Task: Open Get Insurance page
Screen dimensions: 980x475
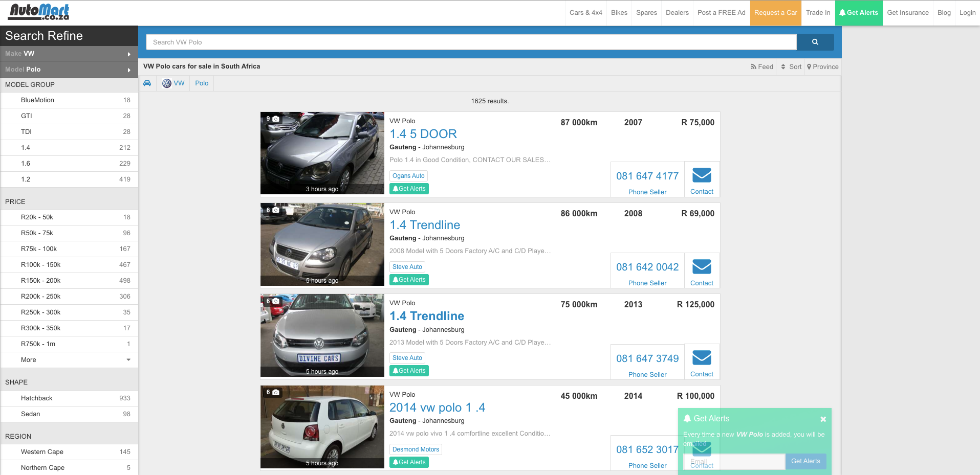Action: [908, 13]
